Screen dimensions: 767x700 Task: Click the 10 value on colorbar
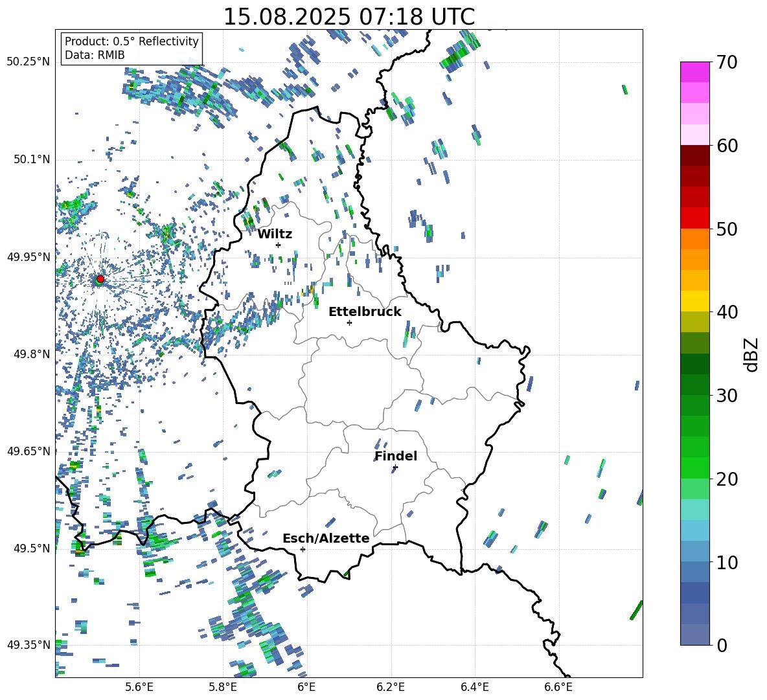727,562
